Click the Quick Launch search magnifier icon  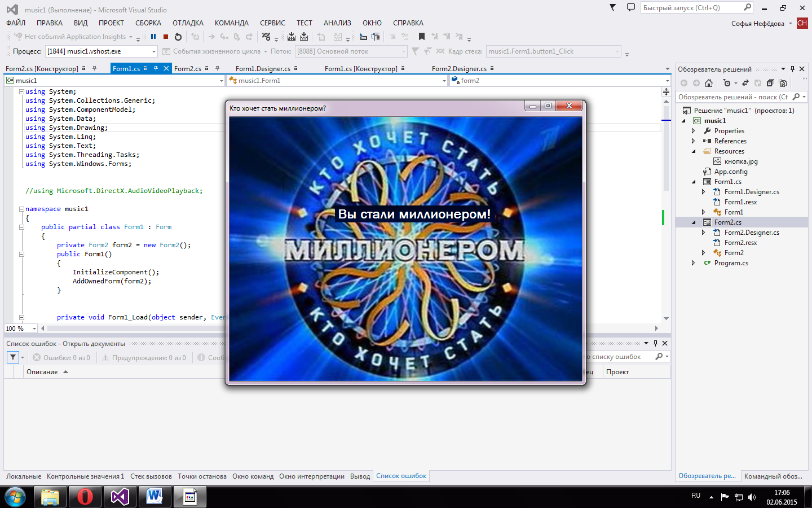click(747, 7)
